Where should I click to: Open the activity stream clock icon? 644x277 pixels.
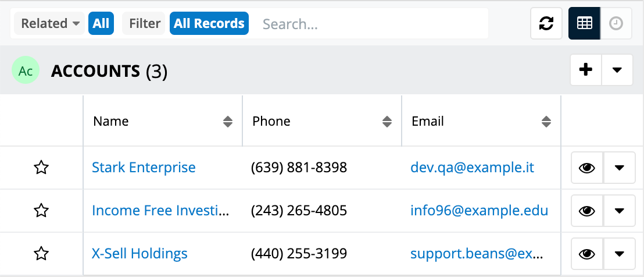616,24
